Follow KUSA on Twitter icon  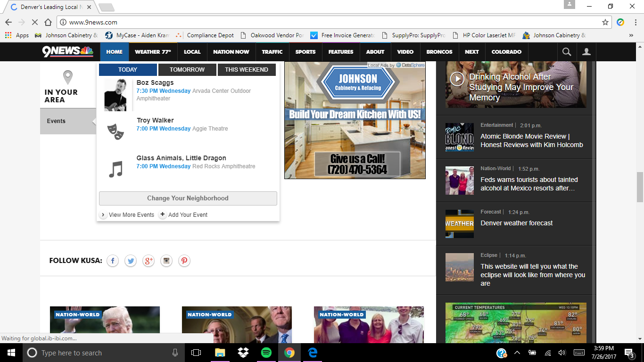pos(131,261)
